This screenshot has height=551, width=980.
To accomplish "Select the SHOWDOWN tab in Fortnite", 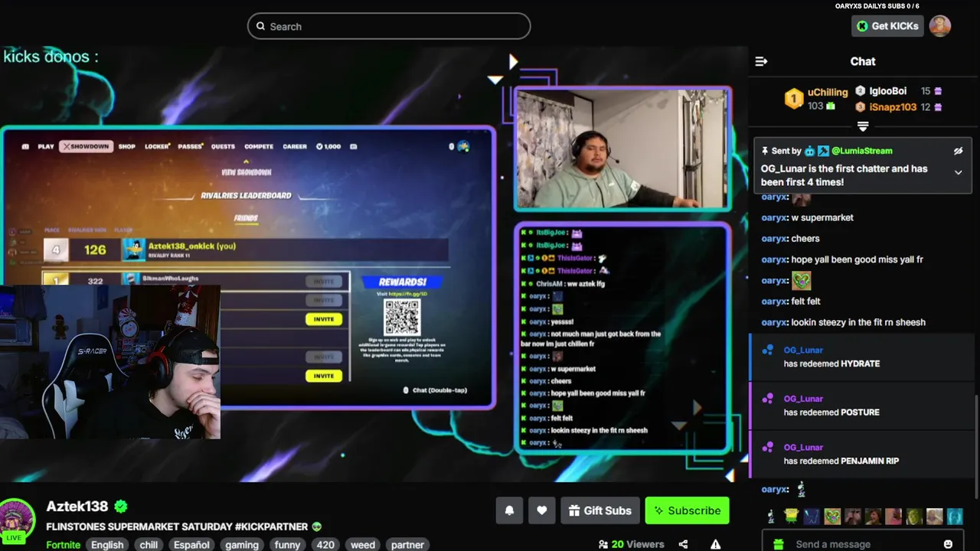I will [x=86, y=146].
